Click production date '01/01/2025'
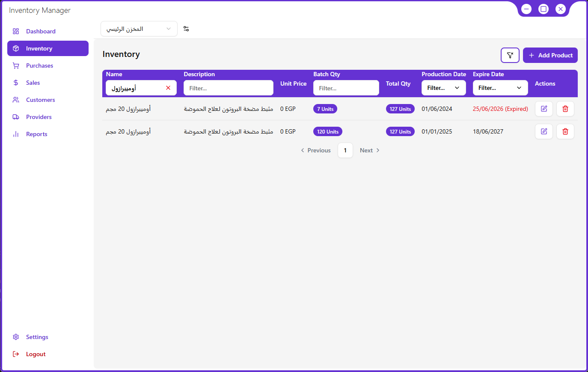 coord(437,131)
